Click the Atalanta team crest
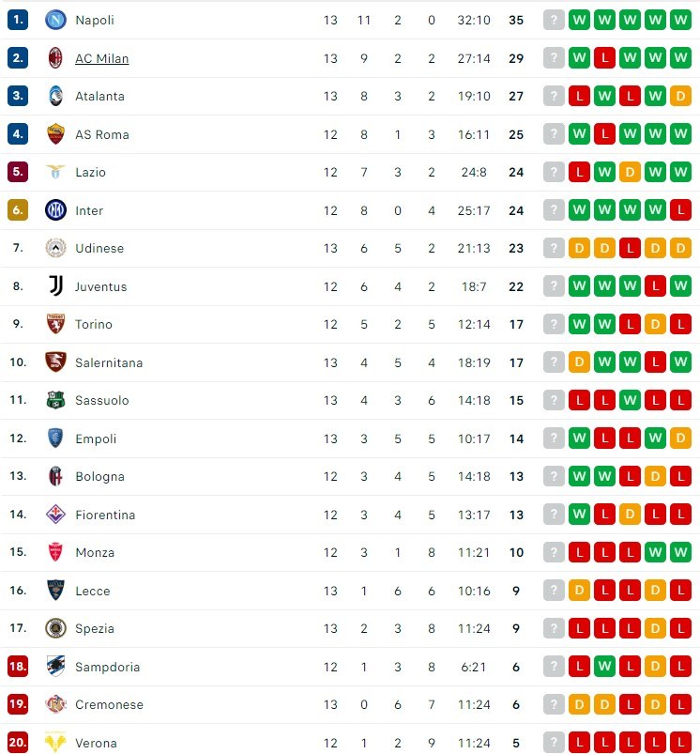The width and height of the screenshot is (700, 754). click(55, 96)
